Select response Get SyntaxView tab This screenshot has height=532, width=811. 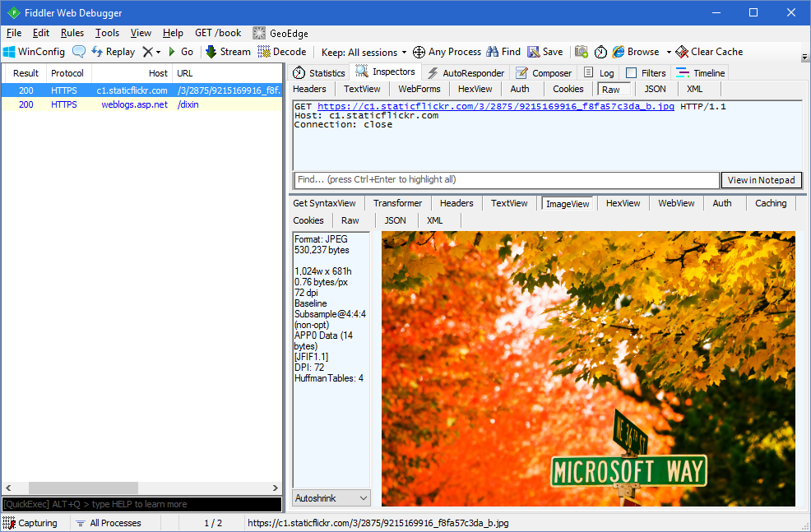tap(324, 203)
